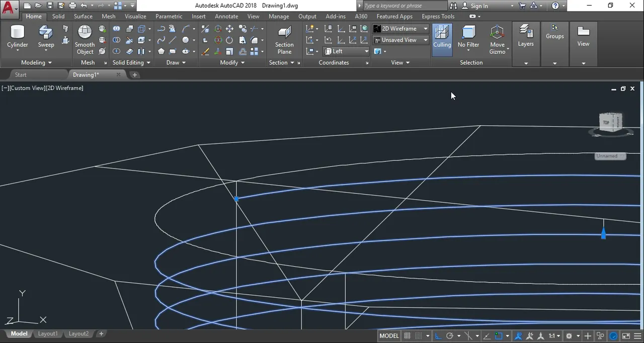The height and width of the screenshot is (343, 644).
Task: Select the Move Gizmo tool
Action: (x=497, y=40)
